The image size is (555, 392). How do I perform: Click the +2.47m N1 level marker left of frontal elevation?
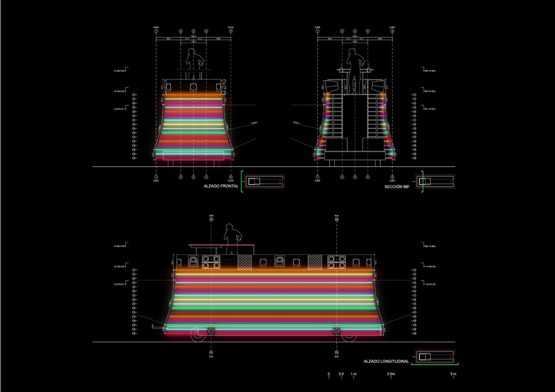point(121,108)
